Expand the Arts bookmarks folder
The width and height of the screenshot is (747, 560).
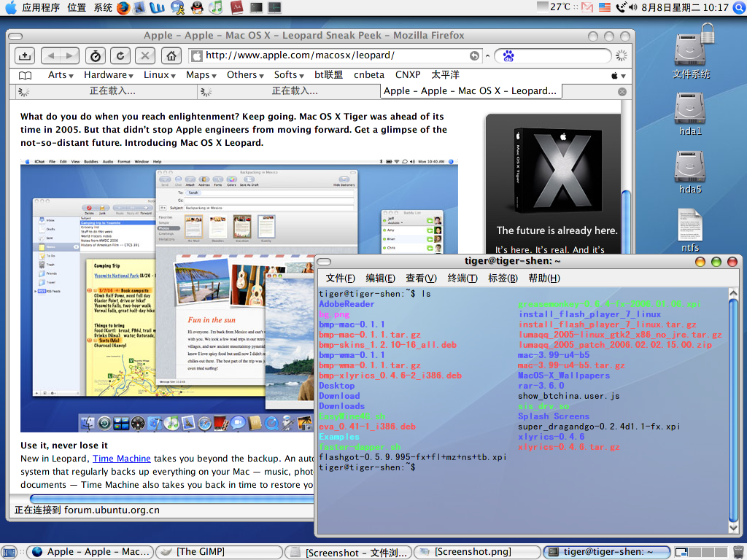click(x=61, y=75)
